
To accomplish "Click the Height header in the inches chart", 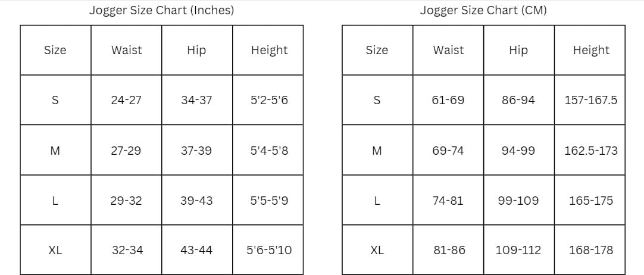I will tap(268, 50).
